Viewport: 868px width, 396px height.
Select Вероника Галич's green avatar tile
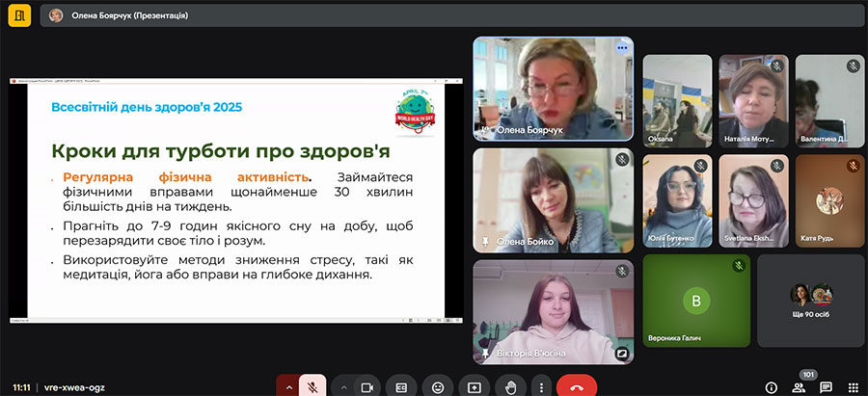[x=696, y=301]
